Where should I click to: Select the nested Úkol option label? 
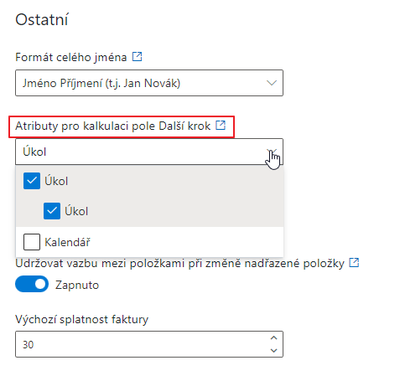(77, 211)
